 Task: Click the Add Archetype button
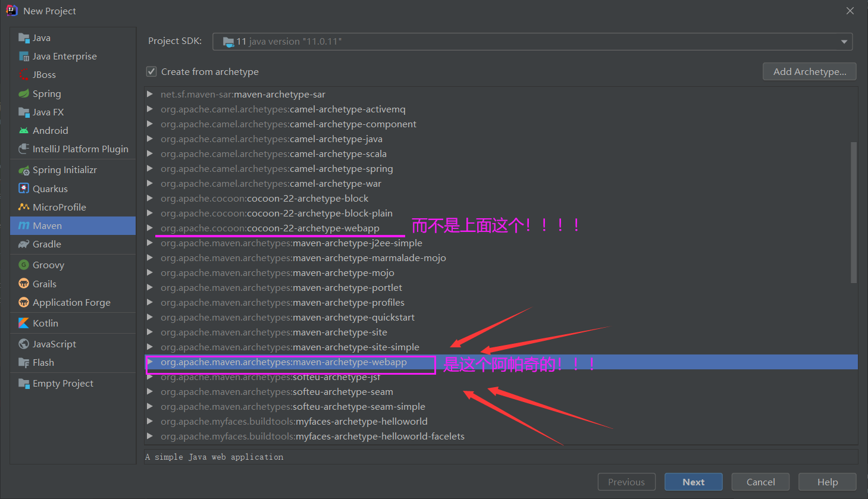(809, 71)
